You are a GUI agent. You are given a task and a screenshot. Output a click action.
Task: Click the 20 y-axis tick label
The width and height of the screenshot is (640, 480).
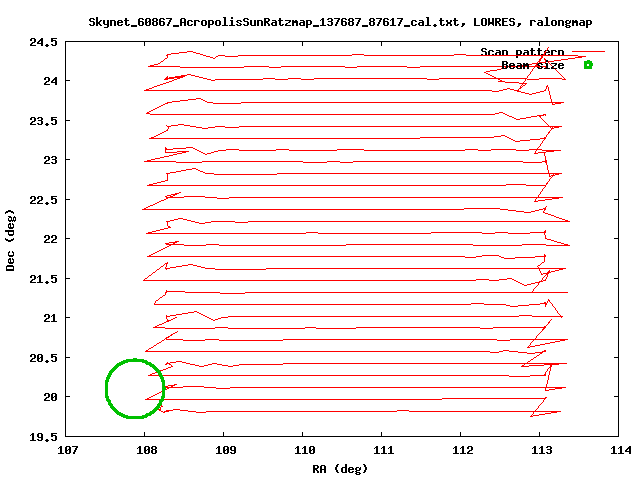pos(51,397)
